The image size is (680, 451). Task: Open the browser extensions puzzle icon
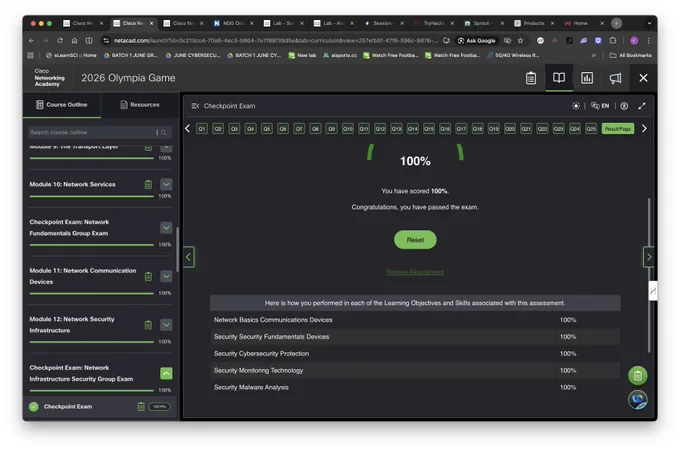pos(613,40)
